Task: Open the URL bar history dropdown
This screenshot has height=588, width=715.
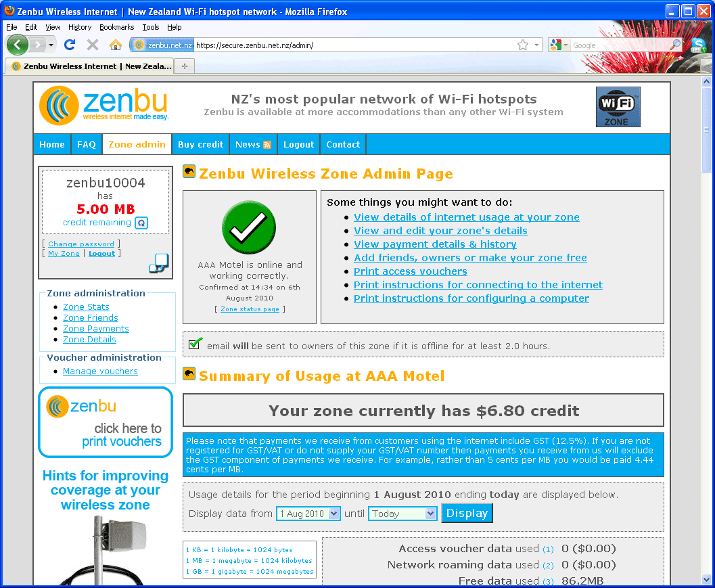Action: click(x=536, y=45)
